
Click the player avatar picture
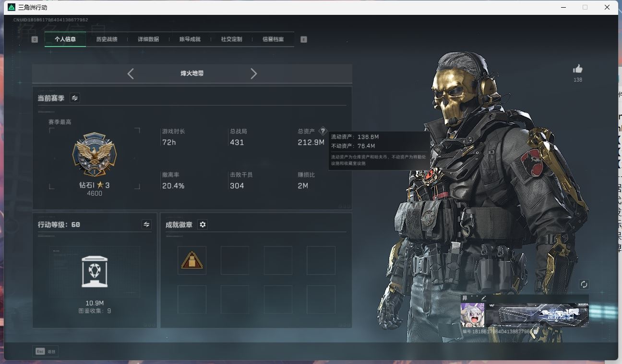coord(472,315)
